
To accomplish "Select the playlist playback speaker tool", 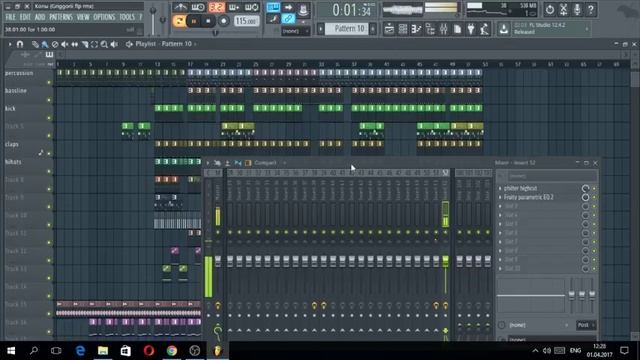I will click(x=114, y=44).
